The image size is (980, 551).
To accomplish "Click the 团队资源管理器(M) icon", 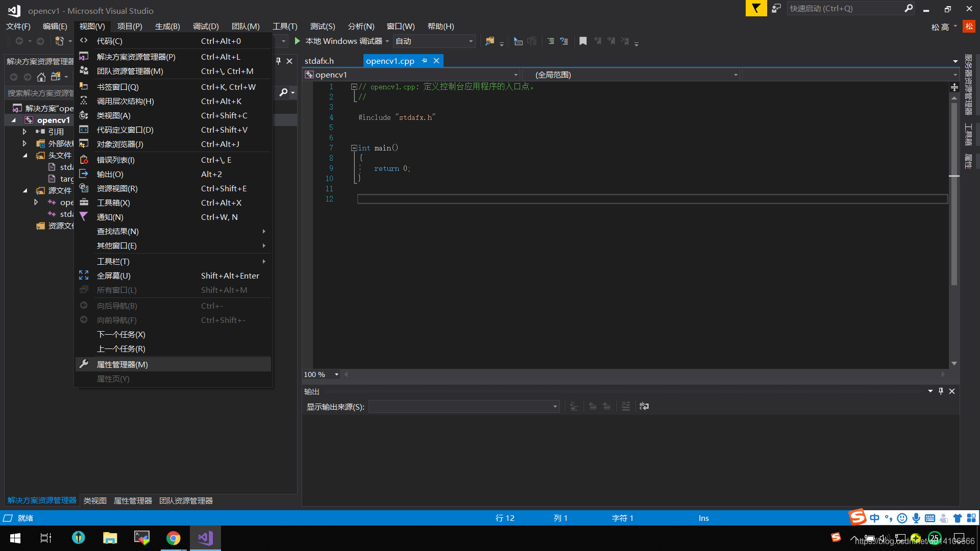I will (84, 71).
